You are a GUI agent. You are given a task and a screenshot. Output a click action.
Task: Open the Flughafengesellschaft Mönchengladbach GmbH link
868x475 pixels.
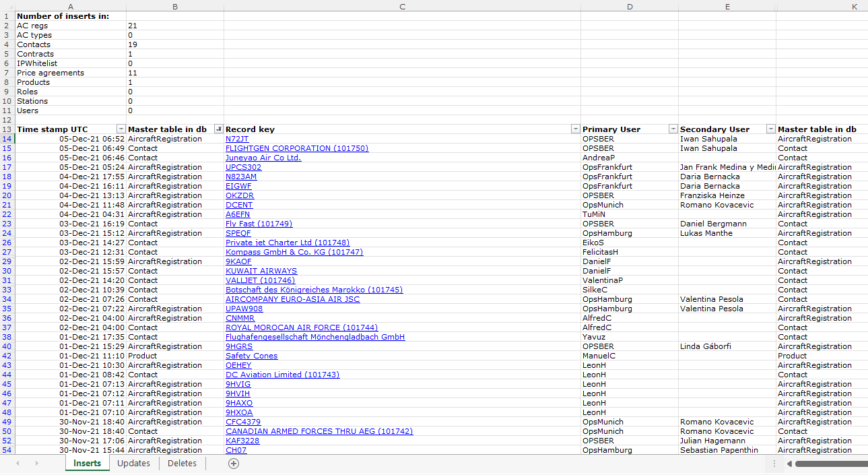point(315,337)
